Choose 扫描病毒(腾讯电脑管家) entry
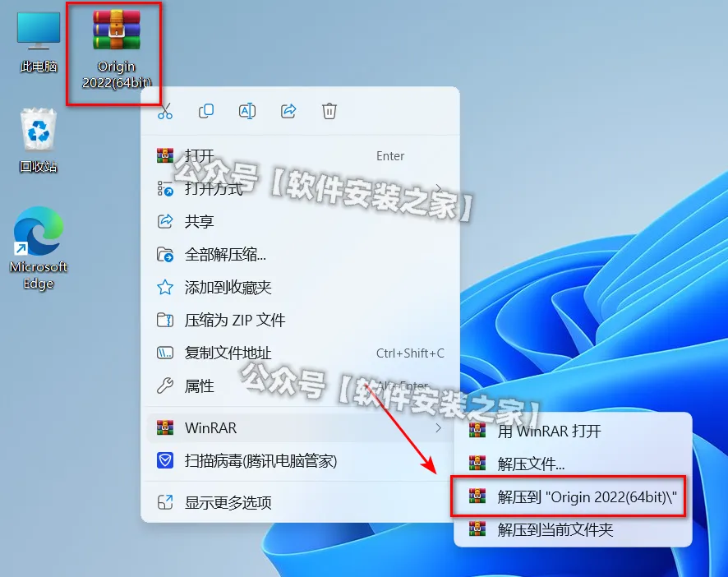The height and width of the screenshot is (577, 728). coord(301,461)
